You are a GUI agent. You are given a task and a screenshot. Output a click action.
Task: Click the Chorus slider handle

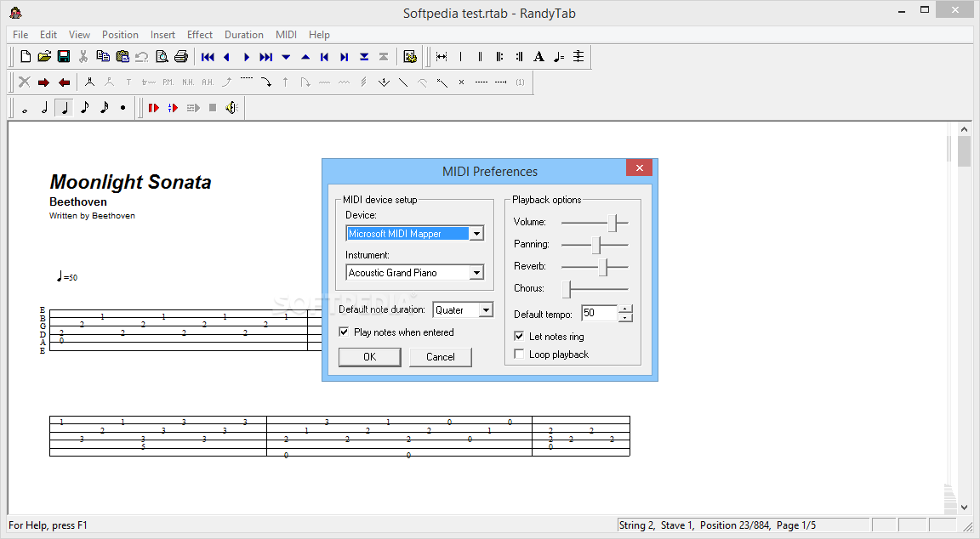567,289
